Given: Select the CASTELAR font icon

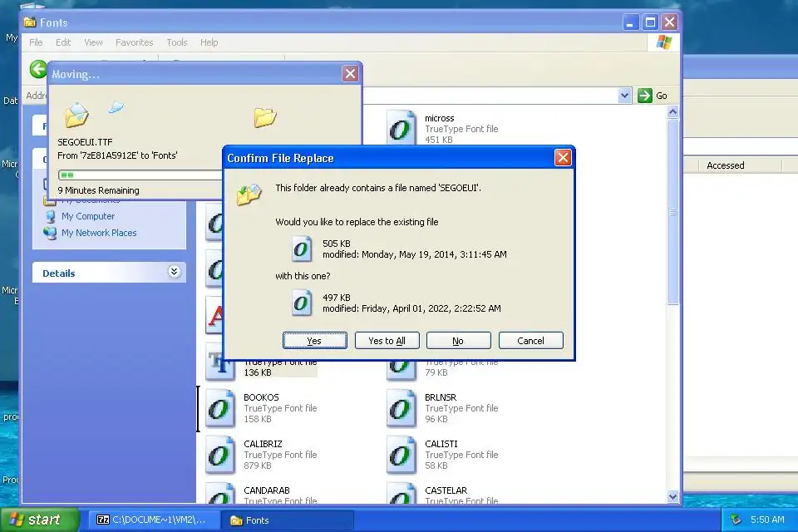Looking at the screenshot, I should 401,493.
